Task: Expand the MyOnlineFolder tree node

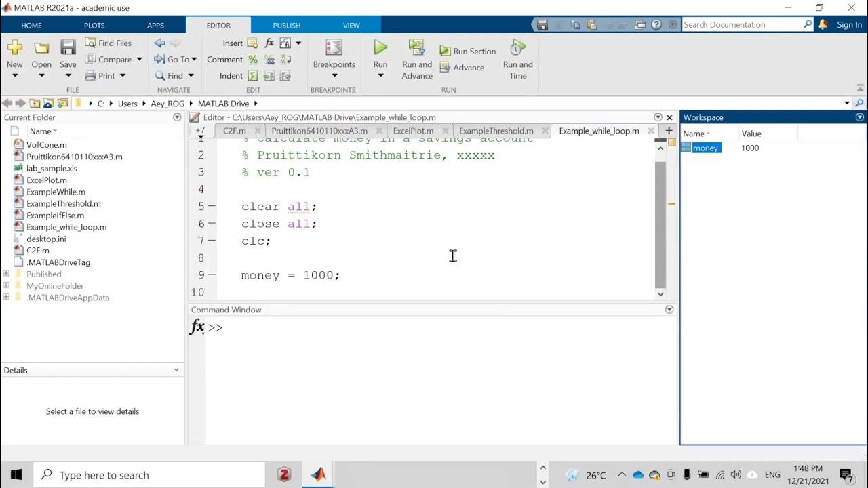Action: point(6,285)
